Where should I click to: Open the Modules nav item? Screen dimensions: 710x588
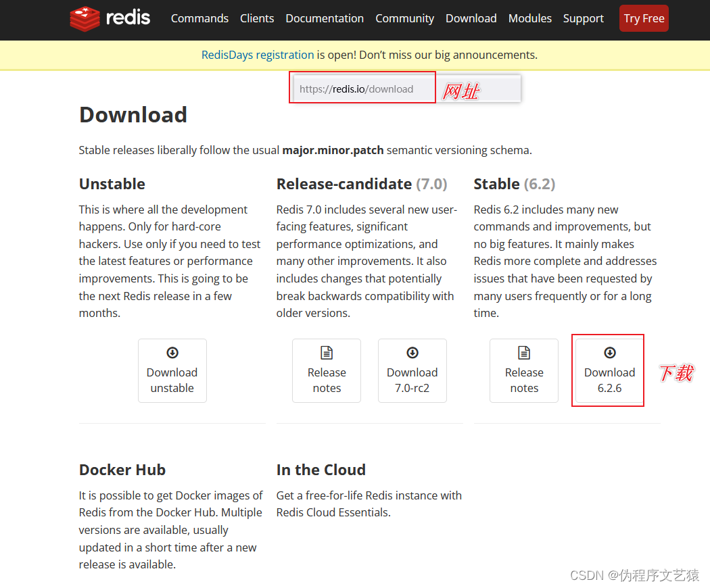(x=529, y=18)
